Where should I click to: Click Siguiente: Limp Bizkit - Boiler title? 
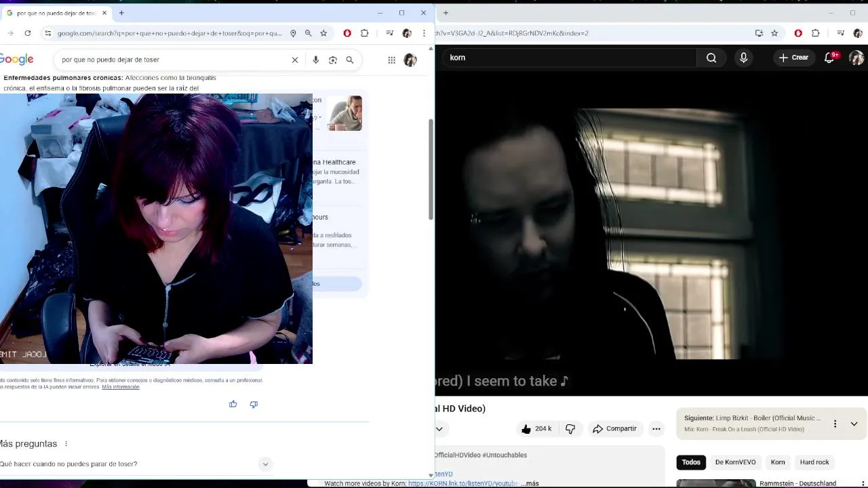(x=752, y=418)
